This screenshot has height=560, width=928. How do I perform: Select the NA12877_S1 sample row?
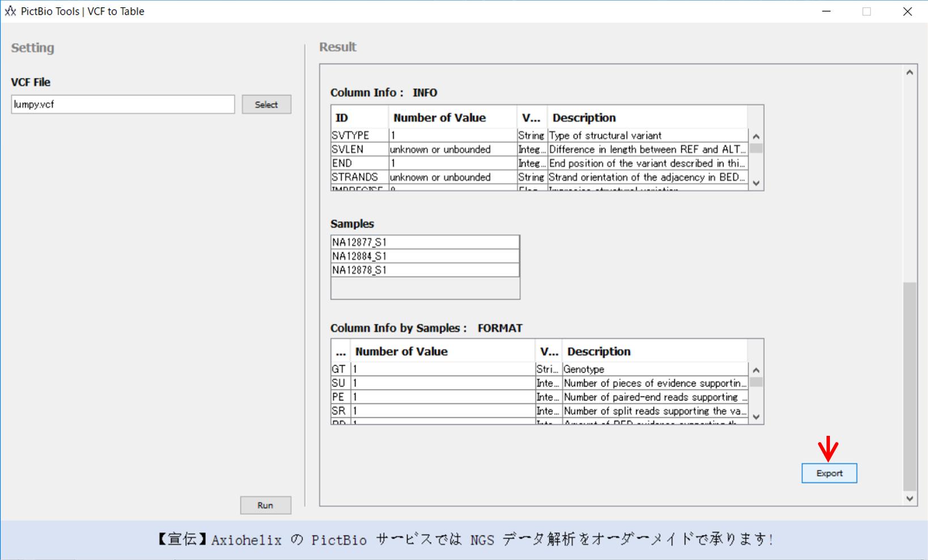425,243
